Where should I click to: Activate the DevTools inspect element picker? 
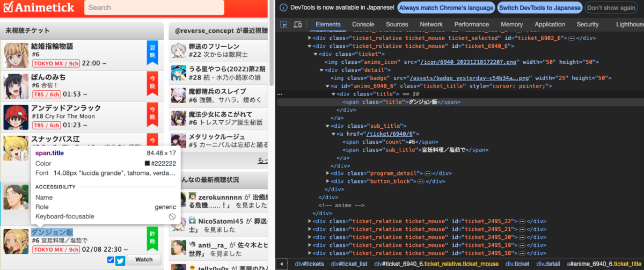click(284, 24)
